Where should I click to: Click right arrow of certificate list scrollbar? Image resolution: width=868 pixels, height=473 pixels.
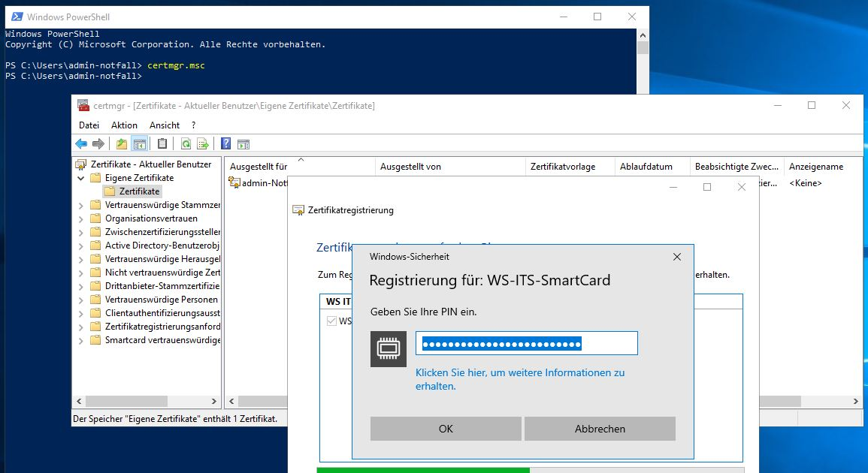(x=855, y=401)
